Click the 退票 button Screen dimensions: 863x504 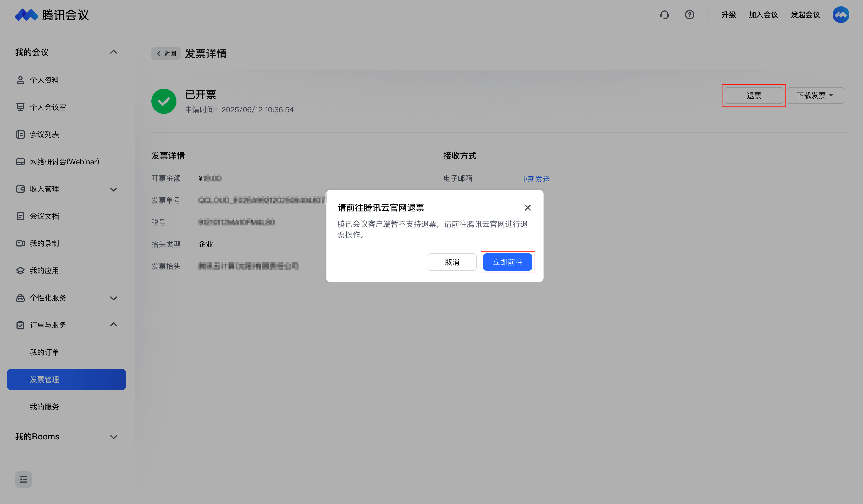click(x=754, y=96)
